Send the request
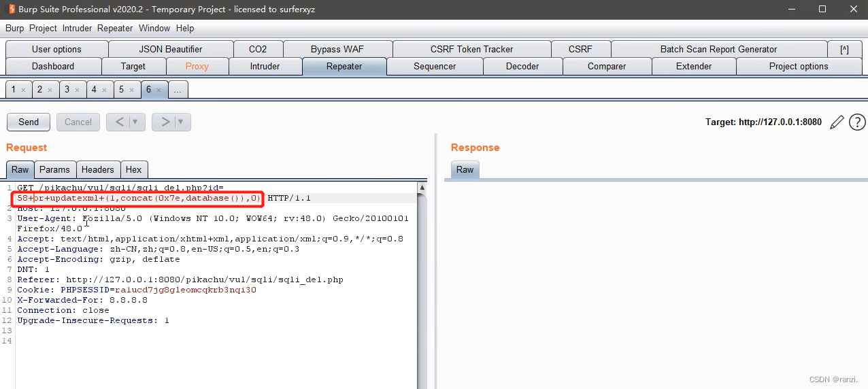 pyautogui.click(x=29, y=122)
